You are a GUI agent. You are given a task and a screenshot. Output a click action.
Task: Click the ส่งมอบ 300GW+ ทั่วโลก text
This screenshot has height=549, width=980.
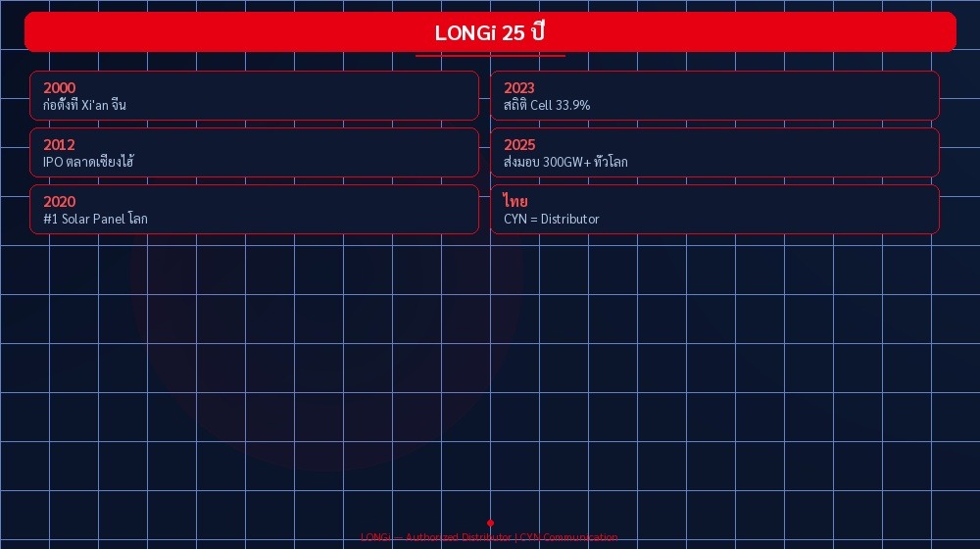pyautogui.click(x=565, y=162)
